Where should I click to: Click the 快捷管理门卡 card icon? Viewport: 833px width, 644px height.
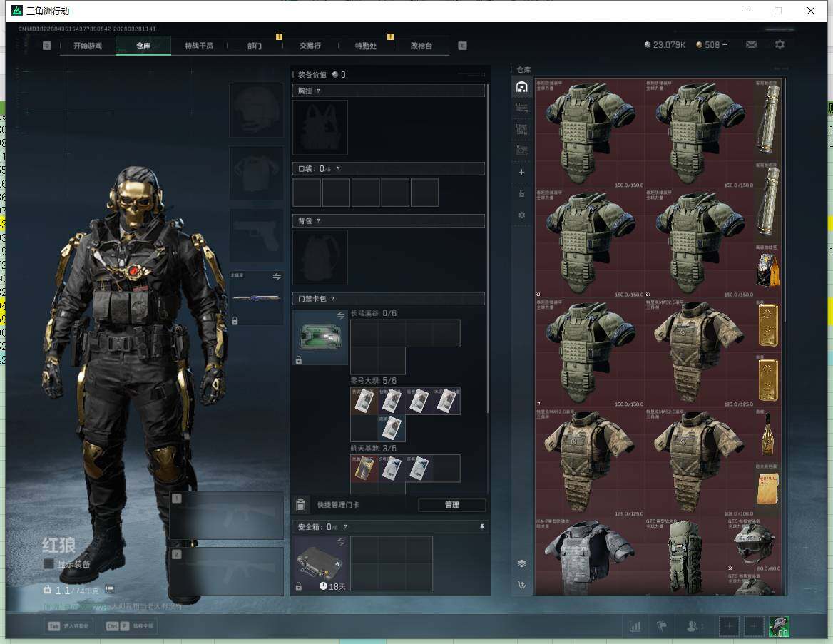click(x=301, y=505)
